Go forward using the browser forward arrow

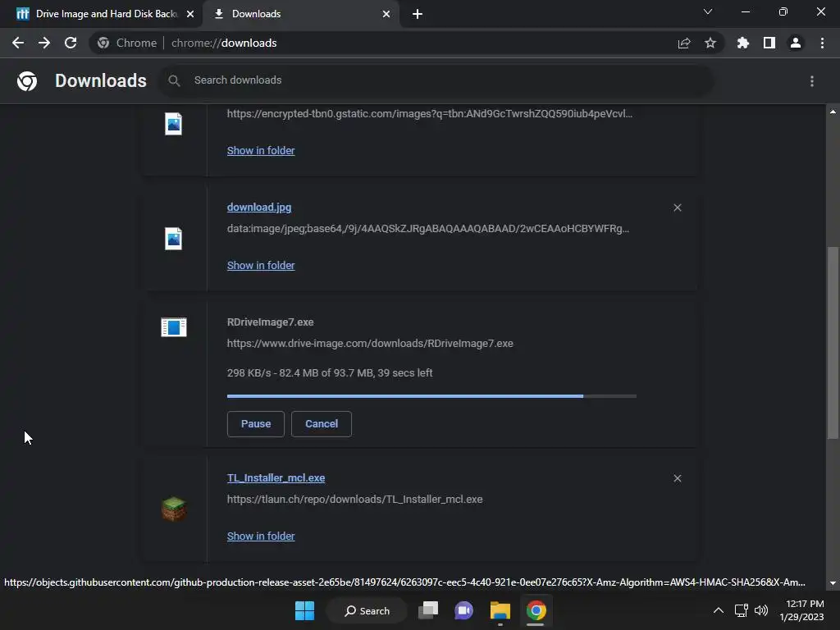(x=44, y=43)
